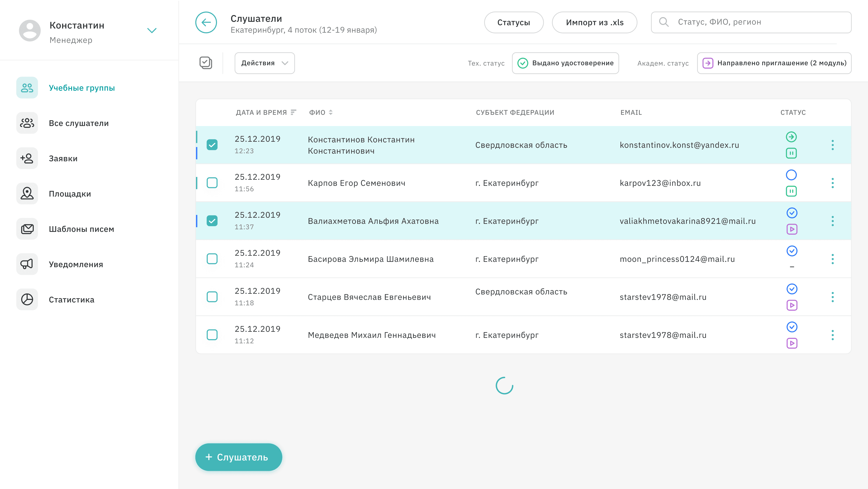This screenshot has height=489, width=868.
Task: Click the Уведомления megaphone icon
Action: (27, 264)
